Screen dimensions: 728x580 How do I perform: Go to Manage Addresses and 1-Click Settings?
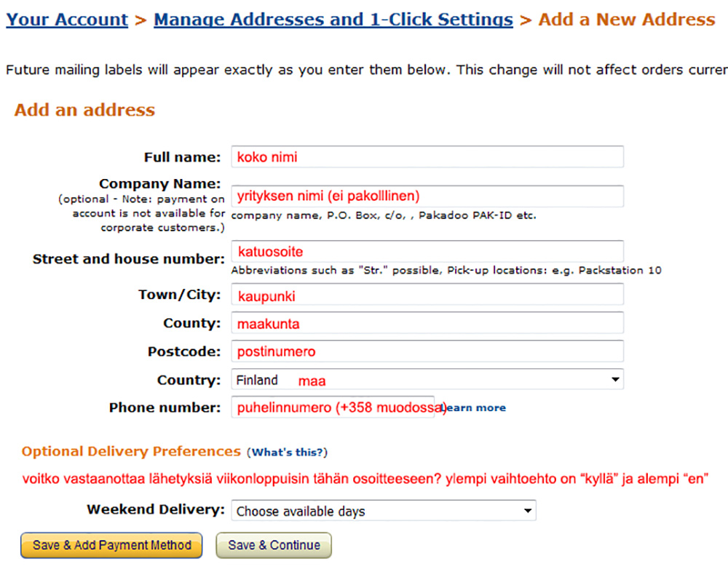click(x=333, y=20)
